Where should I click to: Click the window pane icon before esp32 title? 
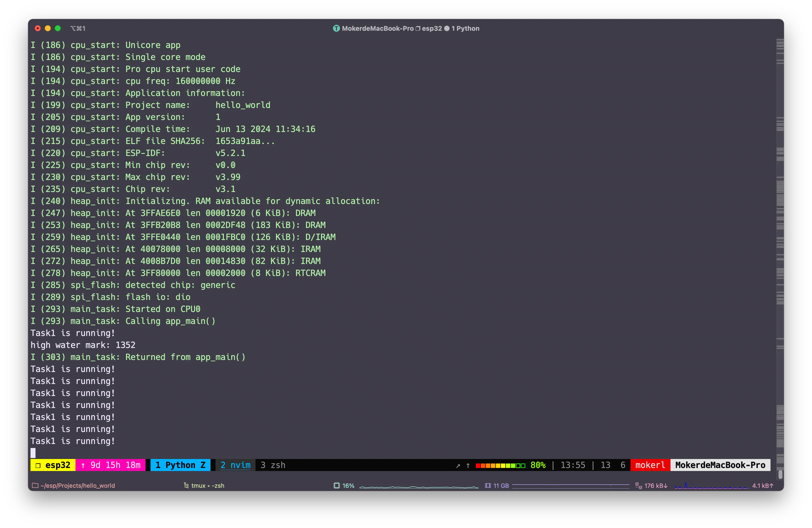tap(417, 29)
